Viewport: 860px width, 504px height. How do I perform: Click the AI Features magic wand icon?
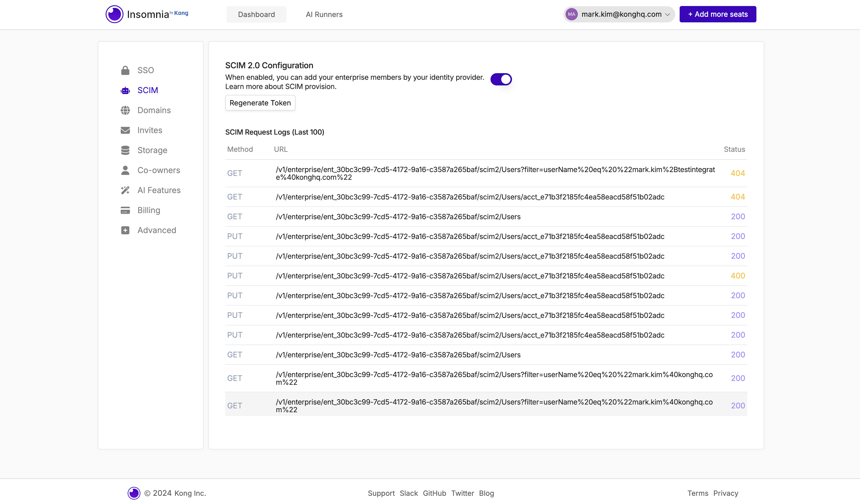point(125,190)
